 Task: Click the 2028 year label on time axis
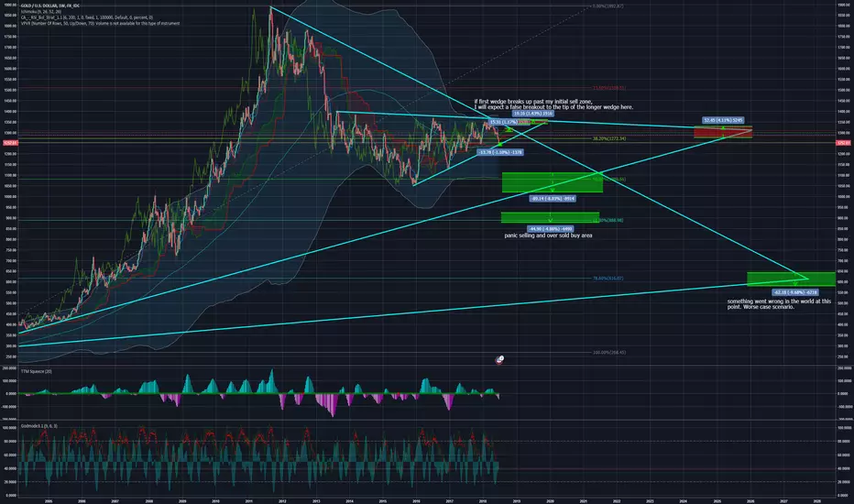click(x=817, y=500)
